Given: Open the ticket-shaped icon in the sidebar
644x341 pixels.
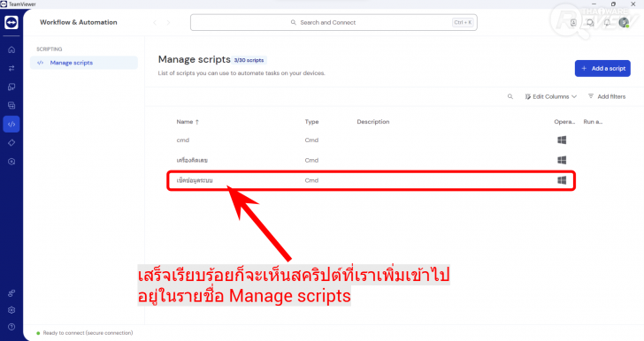Looking at the screenshot, I should pos(11,143).
